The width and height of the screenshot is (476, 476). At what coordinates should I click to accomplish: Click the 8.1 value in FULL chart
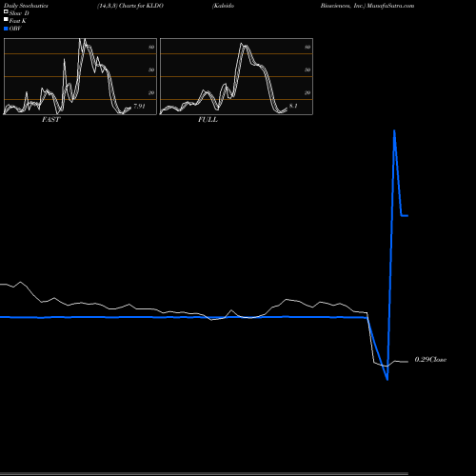tap(293, 106)
